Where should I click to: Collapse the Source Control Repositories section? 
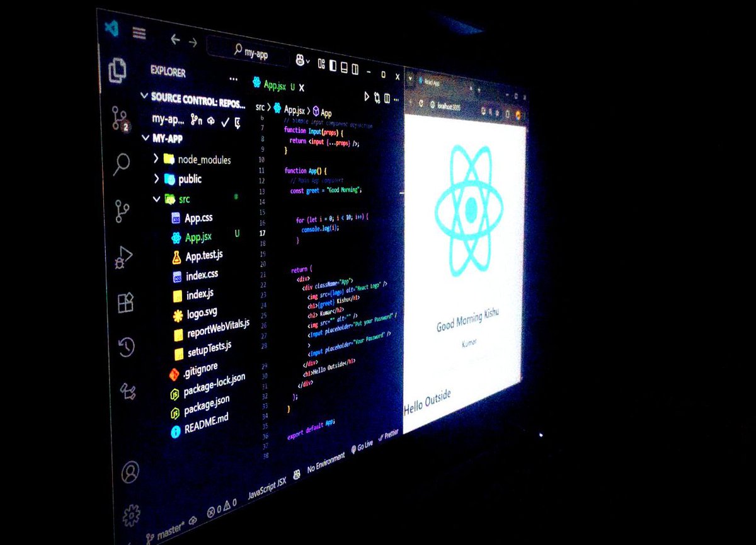pos(144,96)
